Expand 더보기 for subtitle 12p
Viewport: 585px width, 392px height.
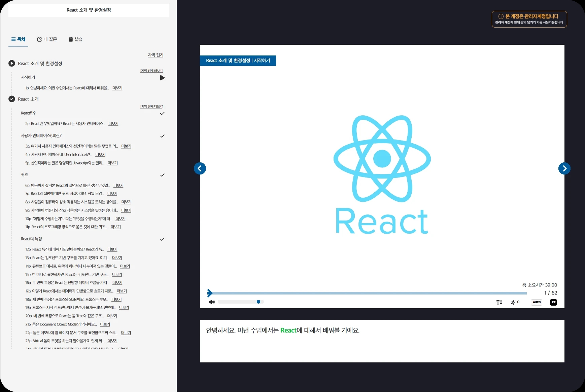pos(112,249)
